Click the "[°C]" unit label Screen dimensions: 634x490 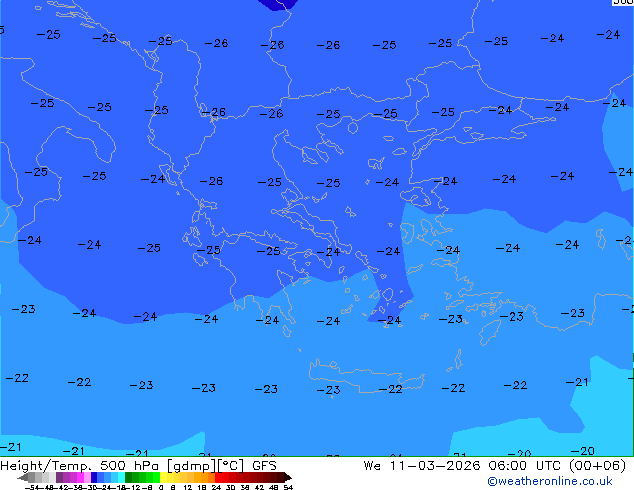pyautogui.click(x=230, y=466)
